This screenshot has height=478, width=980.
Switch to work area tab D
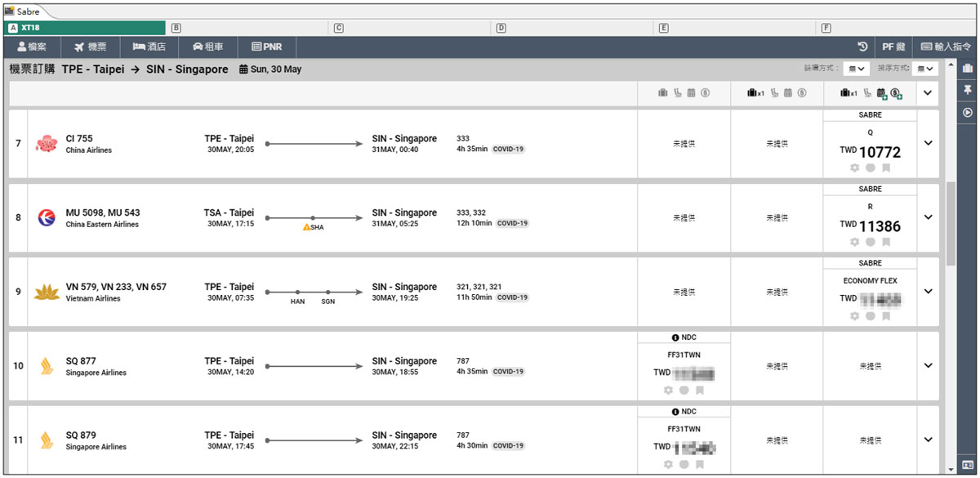(573, 28)
